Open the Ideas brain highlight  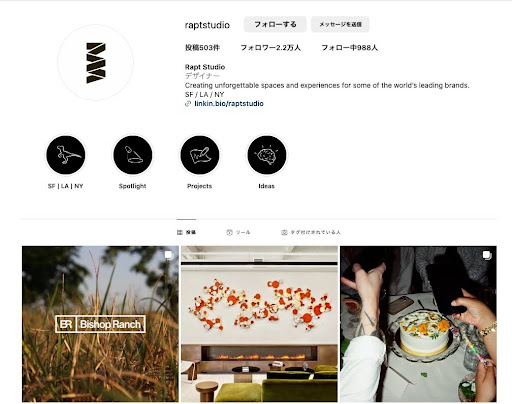pyautogui.click(x=267, y=155)
